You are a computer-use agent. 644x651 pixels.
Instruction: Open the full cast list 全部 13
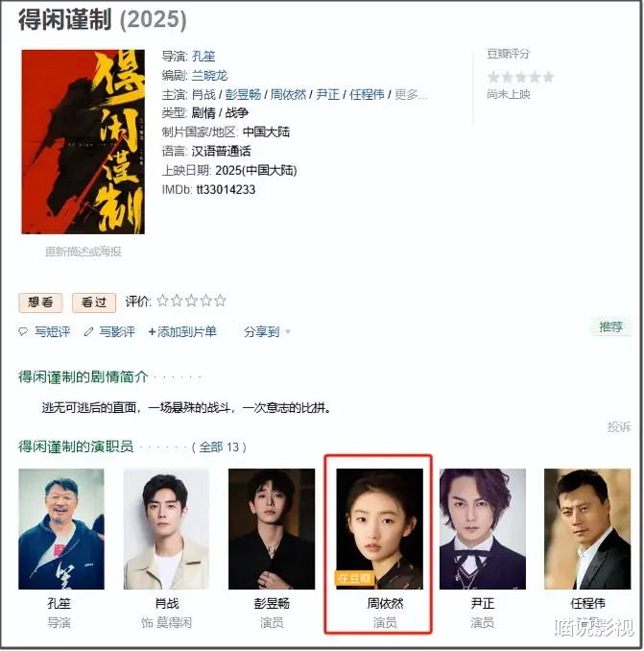point(219,447)
